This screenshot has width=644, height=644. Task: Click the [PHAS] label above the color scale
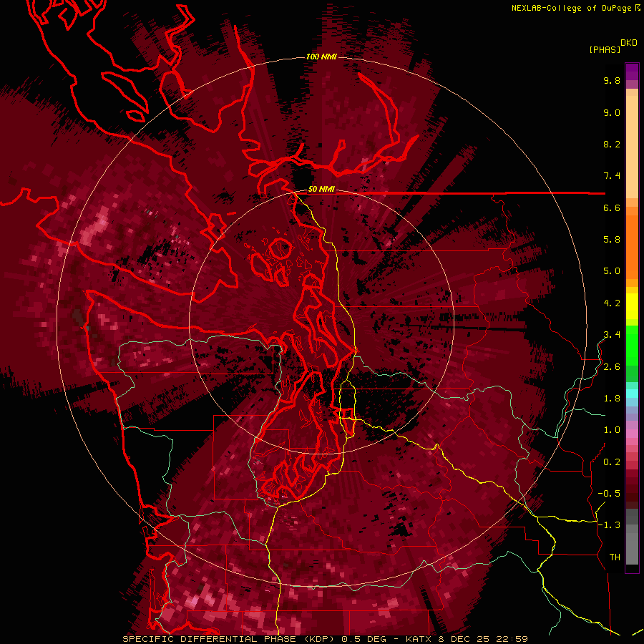pos(605,49)
